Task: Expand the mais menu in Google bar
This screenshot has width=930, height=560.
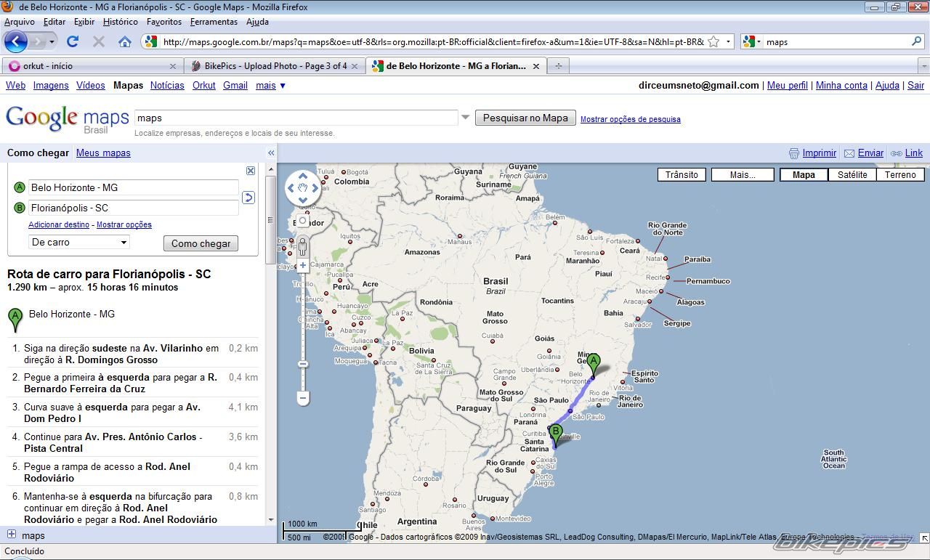Action: tap(270, 86)
